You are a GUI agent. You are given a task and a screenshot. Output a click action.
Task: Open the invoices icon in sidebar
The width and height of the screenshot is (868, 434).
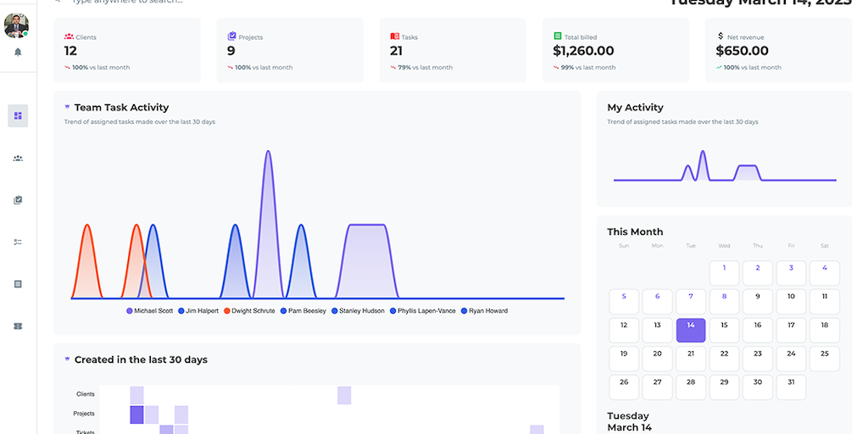pos(18,284)
